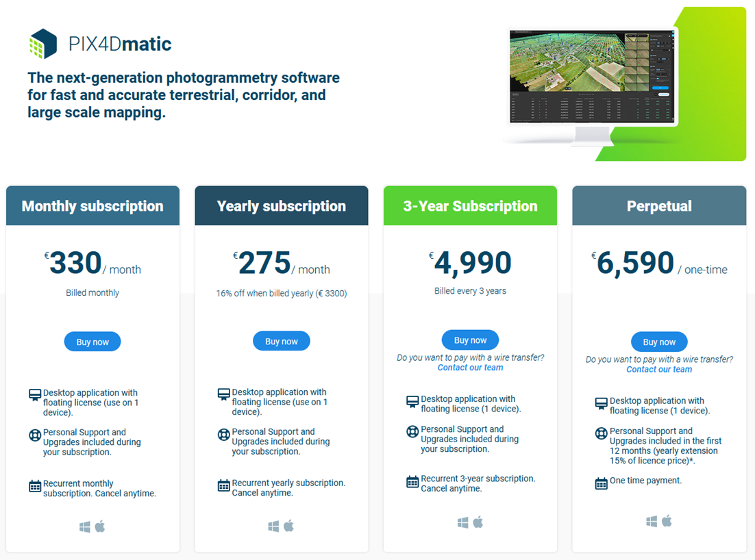The image size is (755, 560).
Task: Click the Windows icon under Yearly subscription
Action: (273, 526)
